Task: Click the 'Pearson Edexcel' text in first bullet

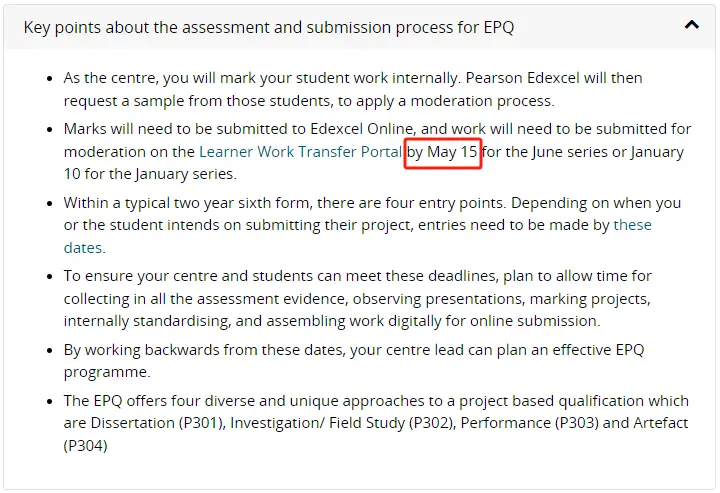Action: tap(523, 78)
